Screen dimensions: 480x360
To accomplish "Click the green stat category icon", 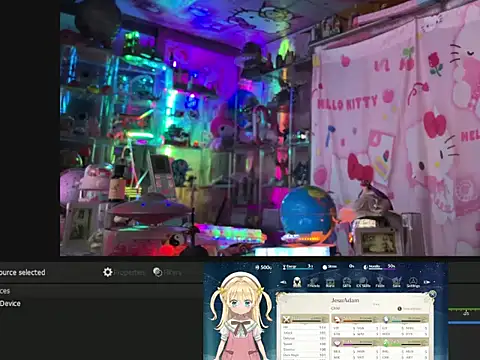I will click(386, 343).
